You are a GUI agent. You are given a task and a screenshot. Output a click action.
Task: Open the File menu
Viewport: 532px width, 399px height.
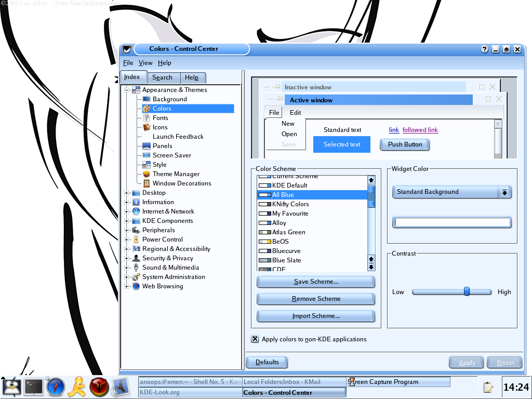[x=128, y=63]
